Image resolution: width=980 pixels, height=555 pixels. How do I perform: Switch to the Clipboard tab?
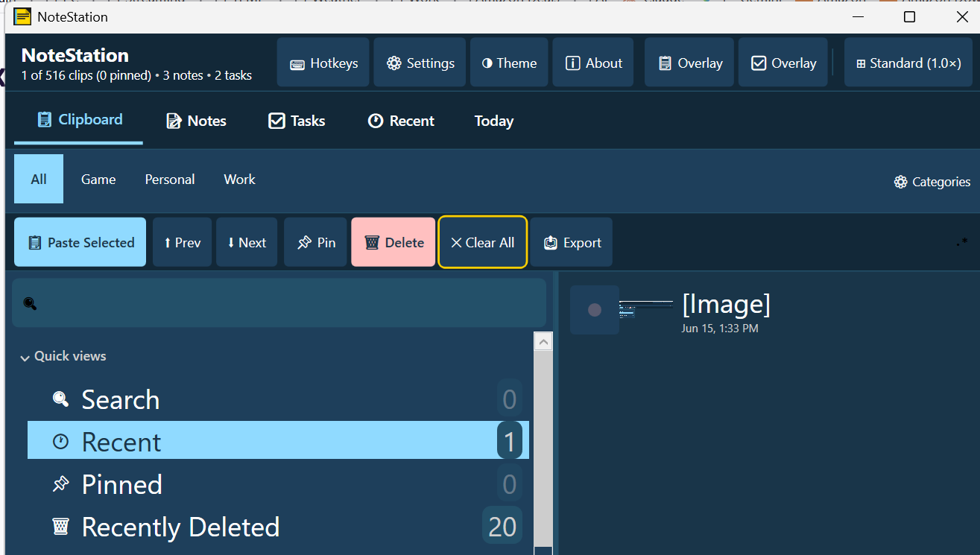(x=79, y=120)
